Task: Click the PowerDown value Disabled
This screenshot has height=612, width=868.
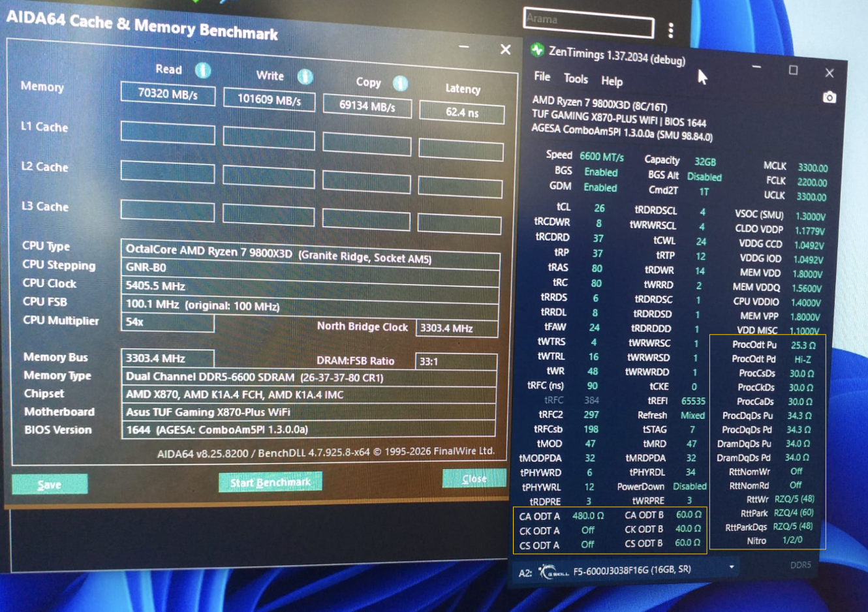Action: (690, 487)
